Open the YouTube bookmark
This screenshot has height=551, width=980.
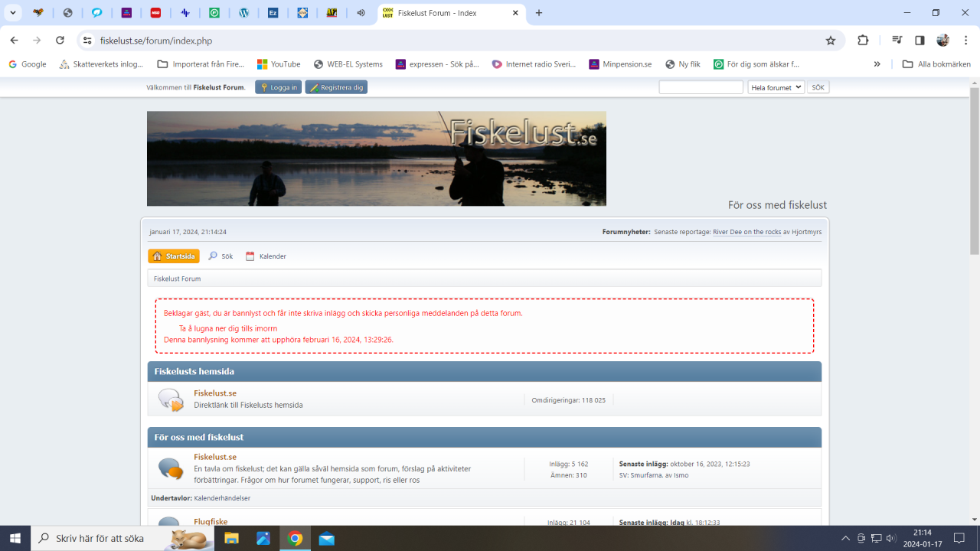click(x=279, y=64)
